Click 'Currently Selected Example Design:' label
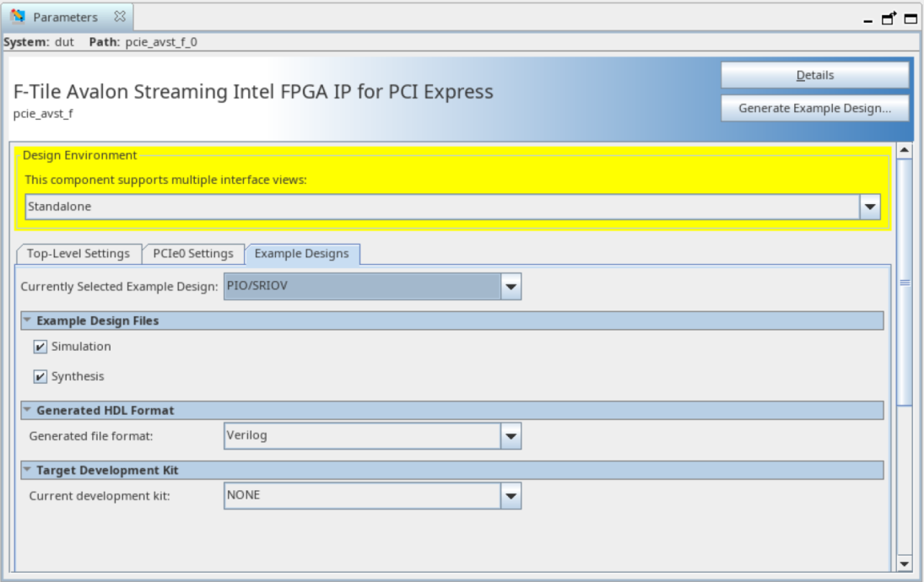 (x=119, y=286)
